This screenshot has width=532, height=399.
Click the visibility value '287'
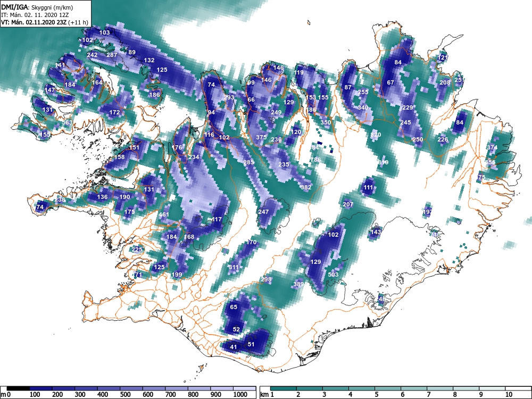click(112, 55)
